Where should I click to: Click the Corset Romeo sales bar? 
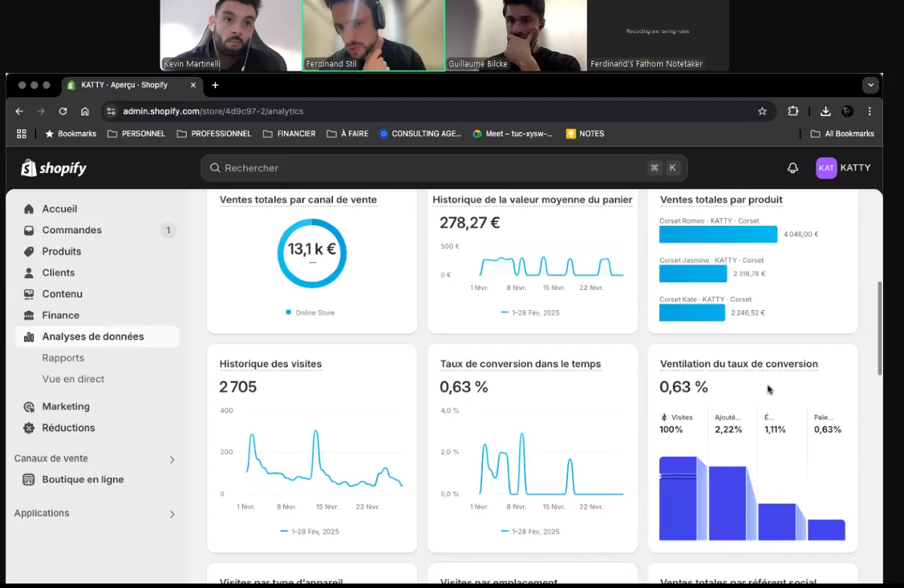[x=718, y=235]
